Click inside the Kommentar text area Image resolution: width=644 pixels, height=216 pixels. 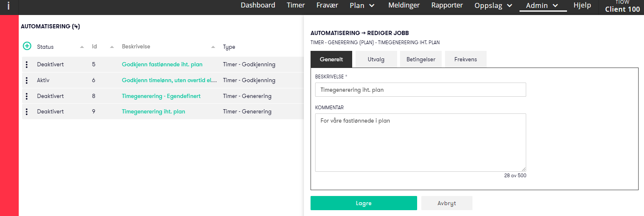(420, 143)
